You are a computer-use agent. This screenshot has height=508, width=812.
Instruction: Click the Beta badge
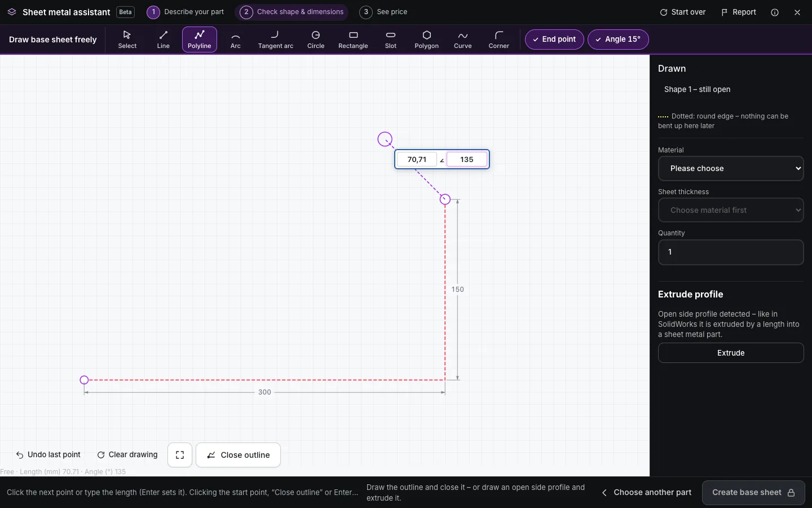point(125,12)
